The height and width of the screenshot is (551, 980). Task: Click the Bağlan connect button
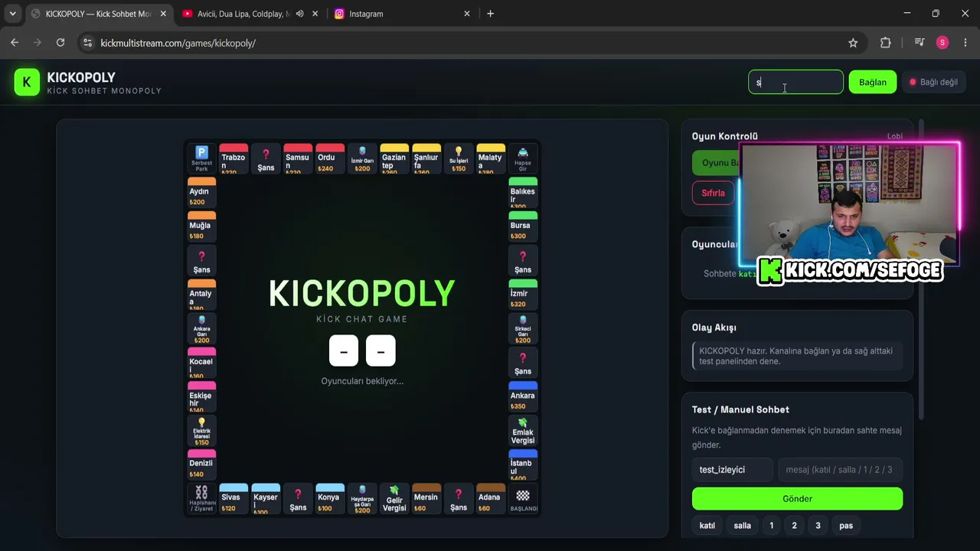(872, 82)
